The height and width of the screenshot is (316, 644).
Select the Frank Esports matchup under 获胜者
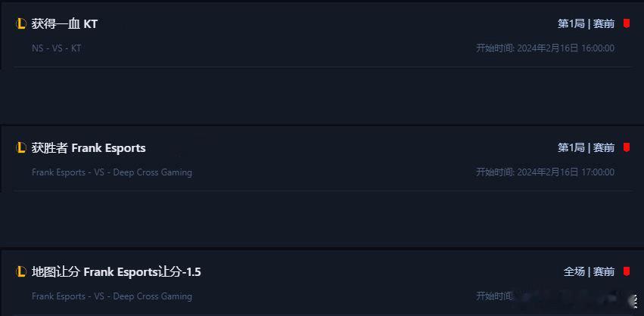tap(112, 172)
